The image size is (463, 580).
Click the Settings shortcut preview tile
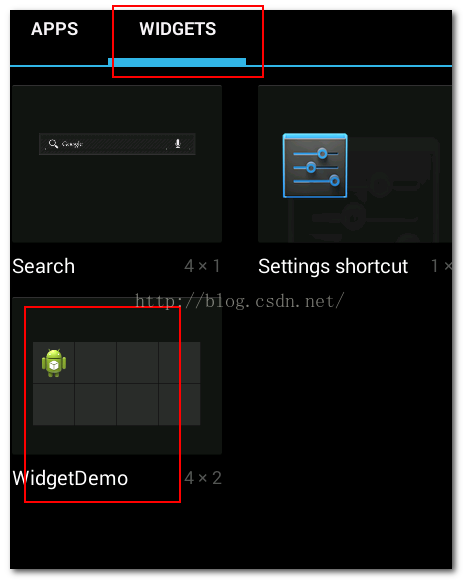tap(355, 164)
